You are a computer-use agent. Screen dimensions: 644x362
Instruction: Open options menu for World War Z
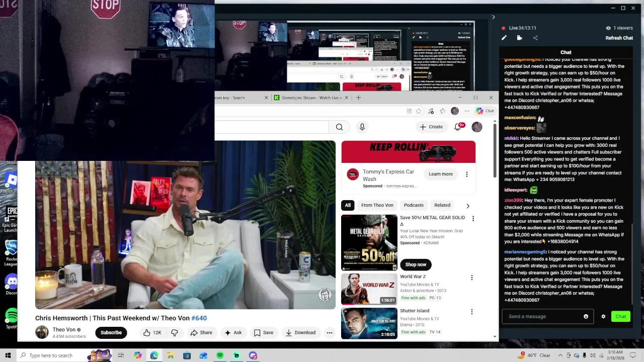tap(471, 278)
